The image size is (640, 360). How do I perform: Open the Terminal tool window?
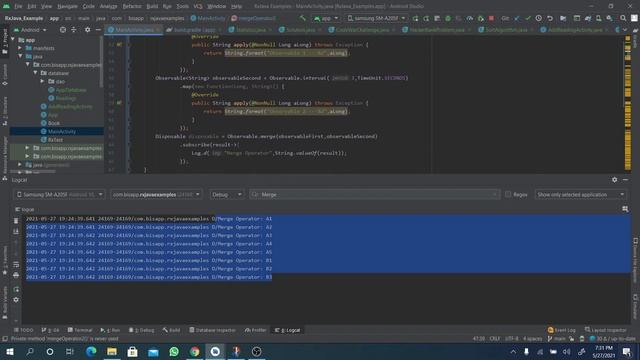tap(80, 330)
